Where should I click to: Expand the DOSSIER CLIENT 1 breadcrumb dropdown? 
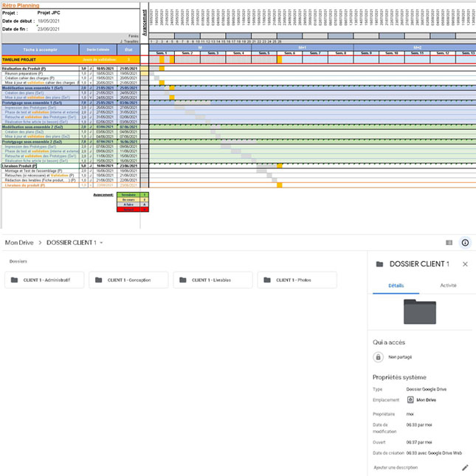pos(101,243)
